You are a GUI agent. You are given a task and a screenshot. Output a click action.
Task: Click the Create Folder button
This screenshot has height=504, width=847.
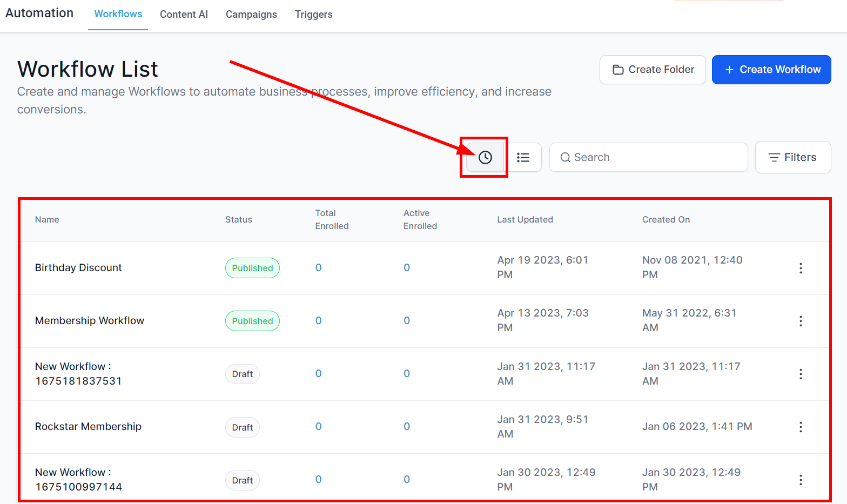(x=652, y=70)
